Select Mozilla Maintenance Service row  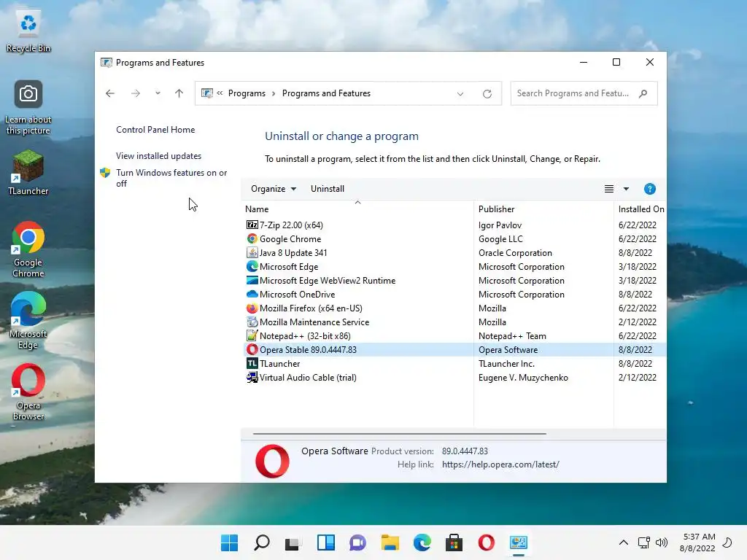454,322
